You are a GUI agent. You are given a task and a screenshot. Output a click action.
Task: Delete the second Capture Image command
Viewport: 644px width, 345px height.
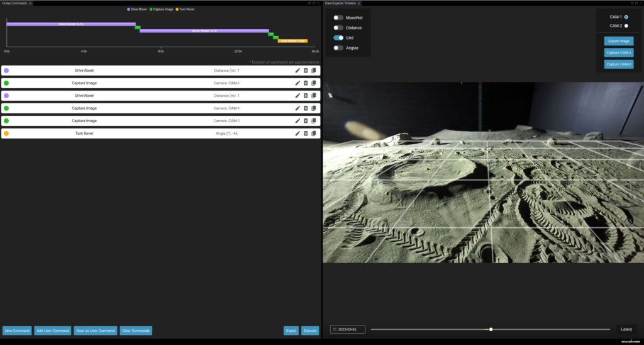(x=306, y=108)
